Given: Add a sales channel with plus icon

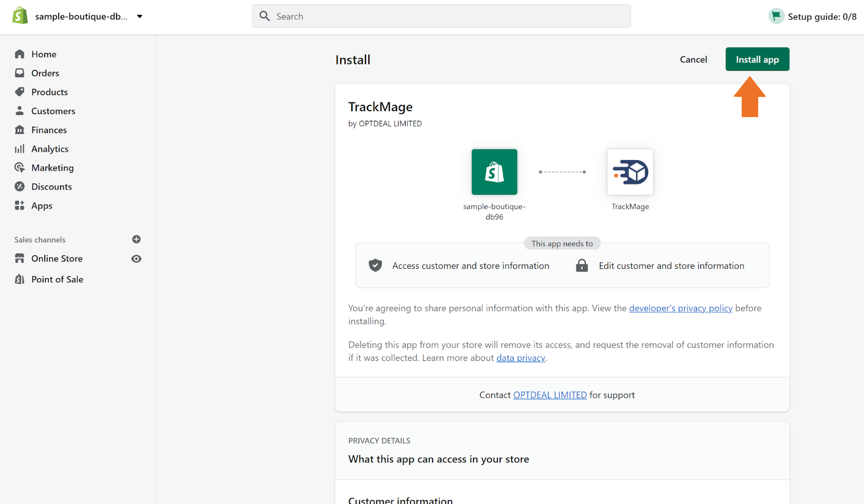Looking at the screenshot, I should point(137,239).
